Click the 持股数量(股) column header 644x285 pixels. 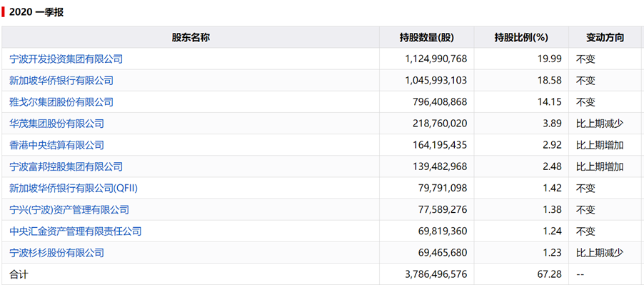tap(427, 37)
